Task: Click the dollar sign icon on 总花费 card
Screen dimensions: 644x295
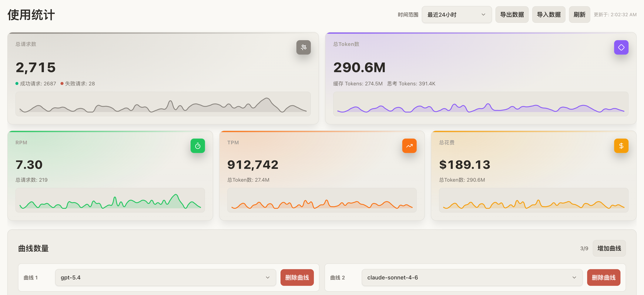Action: [621, 146]
